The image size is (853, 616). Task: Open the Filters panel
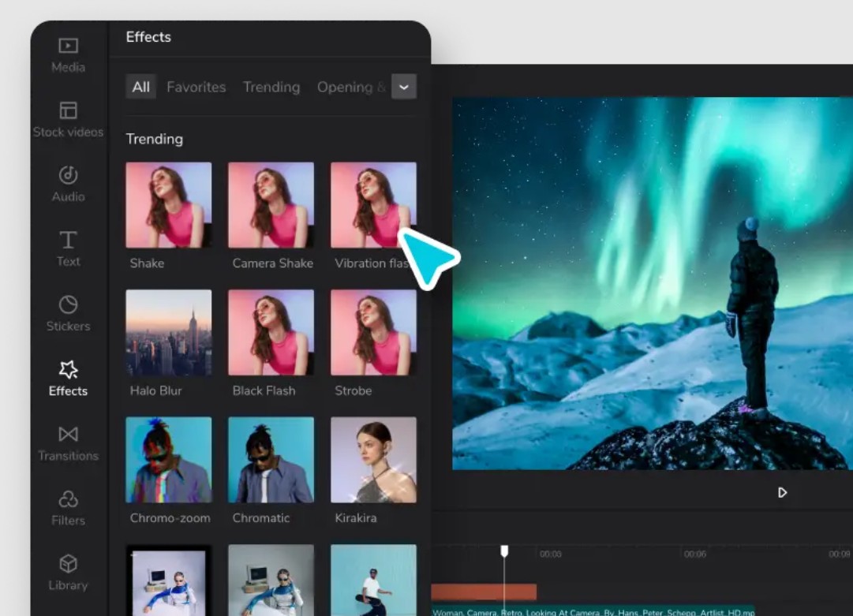(x=69, y=499)
